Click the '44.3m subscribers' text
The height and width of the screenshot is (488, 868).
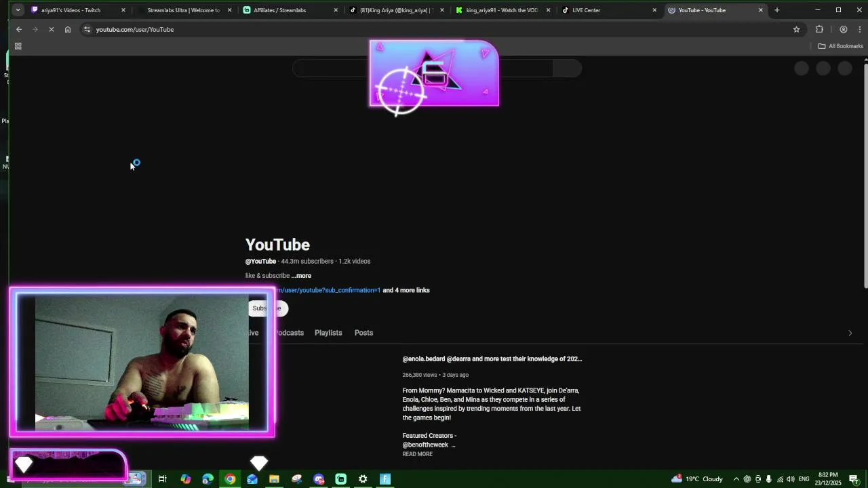click(x=307, y=262)
